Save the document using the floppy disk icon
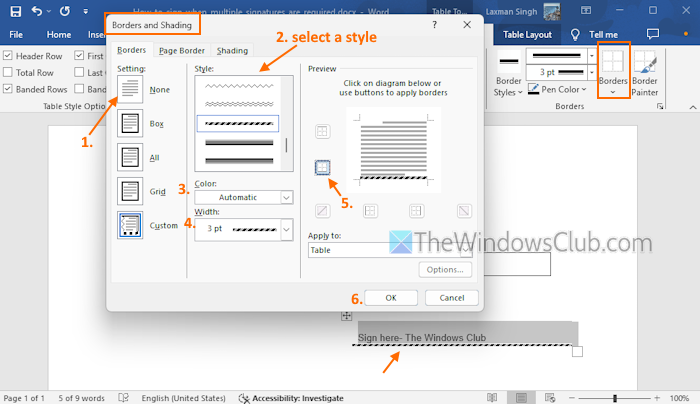 pyautogui.click(x=16, y=11)
